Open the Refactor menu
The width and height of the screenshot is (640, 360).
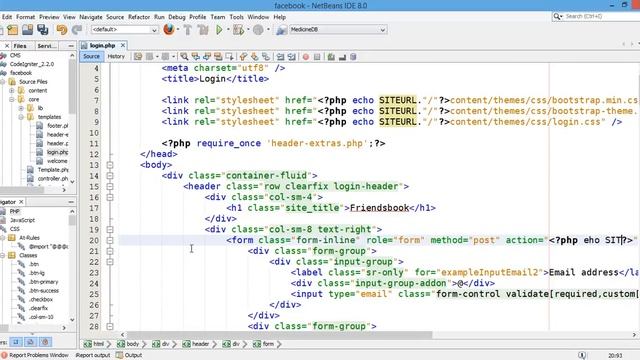click(139, 17)
